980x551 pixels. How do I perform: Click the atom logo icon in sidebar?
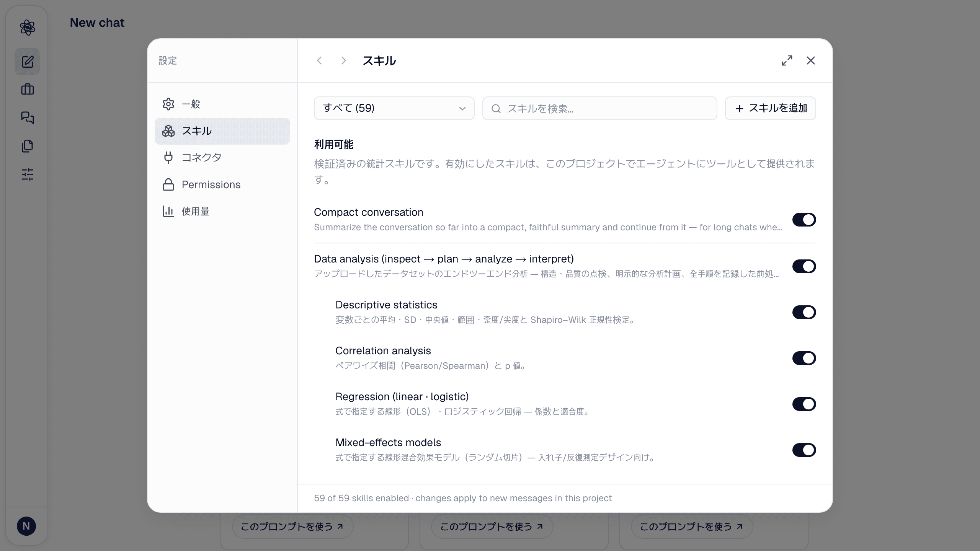[27, 28]
